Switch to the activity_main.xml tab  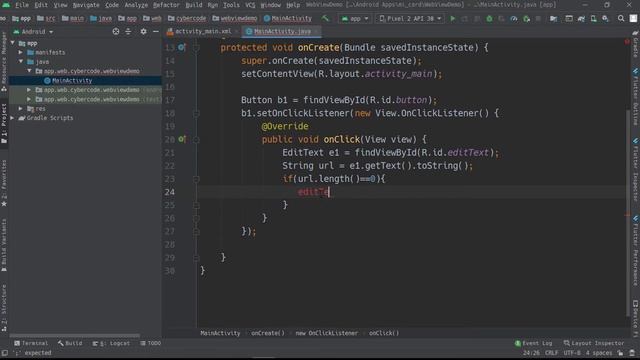click(x=202, y=31)
